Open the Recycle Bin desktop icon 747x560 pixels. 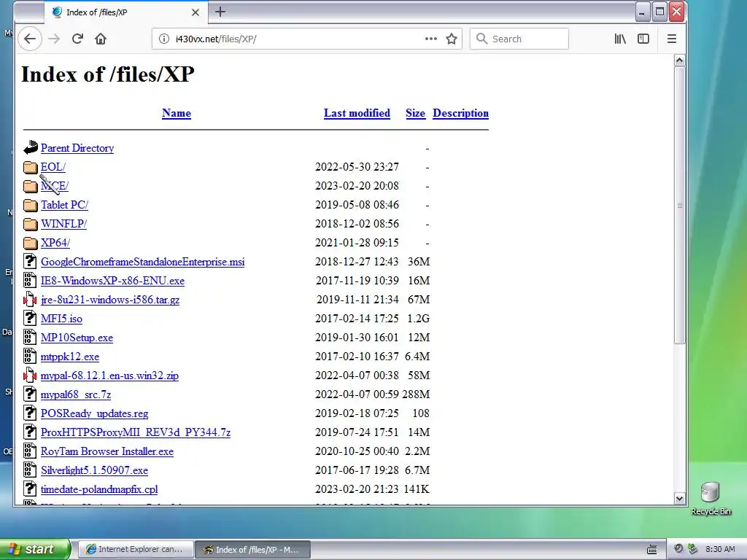tap(711, 499)
